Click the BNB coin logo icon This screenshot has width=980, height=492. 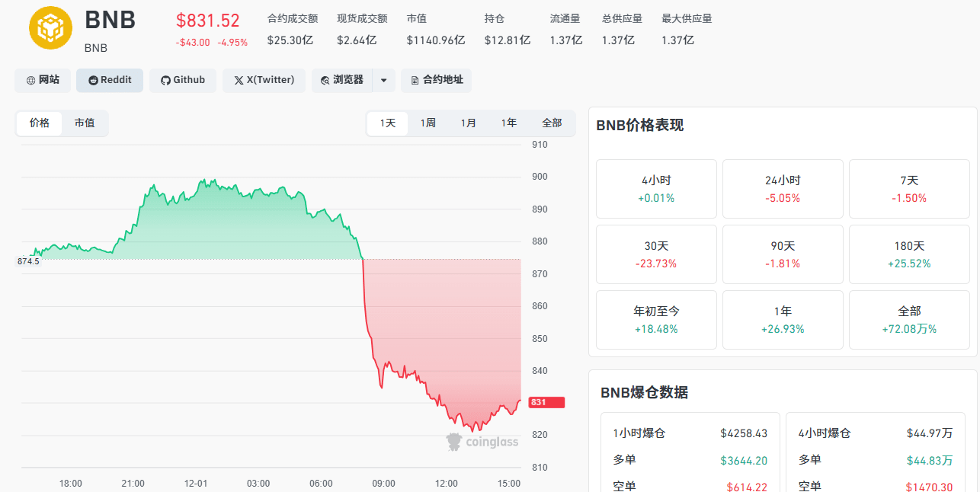tap(50, 27)
